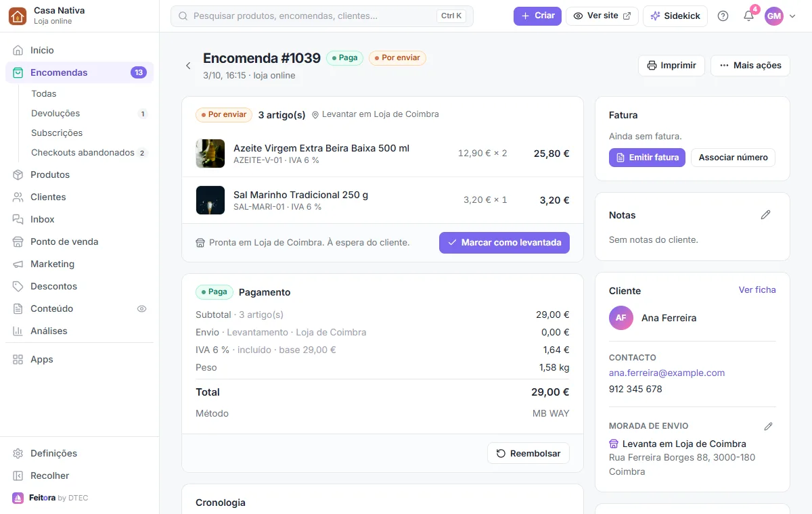This screenshot has width=812, height=514.
Task: Click the Cronologia heading
Action: [221, 503]
